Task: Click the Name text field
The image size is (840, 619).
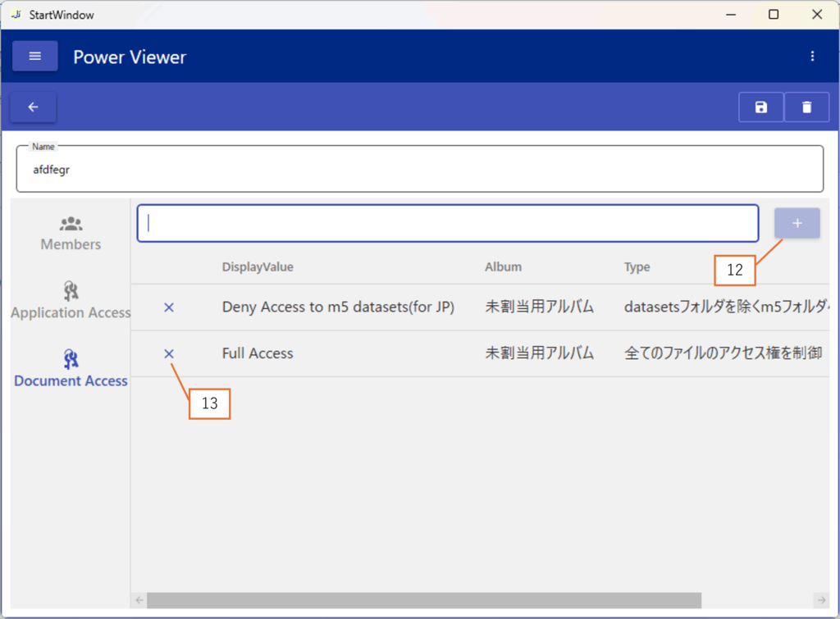Action: pyautogui.click(x=419, y=171)
